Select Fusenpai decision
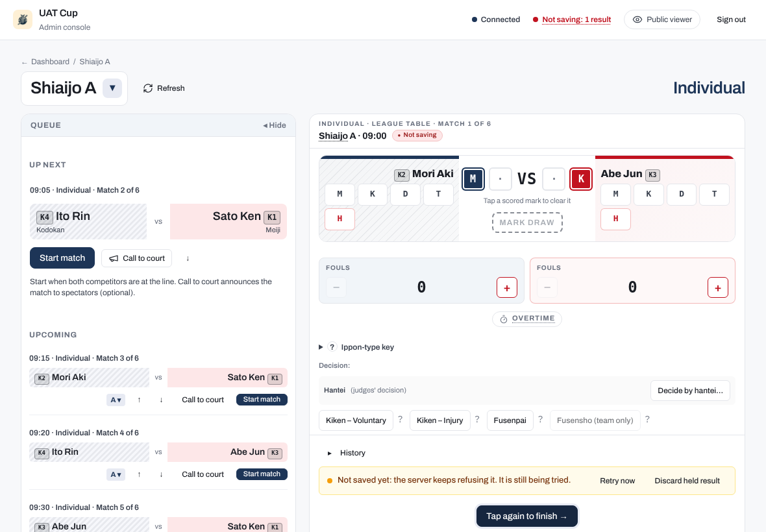Image resolution: width=766 pixels, height=532 pixels. (510, 420)
